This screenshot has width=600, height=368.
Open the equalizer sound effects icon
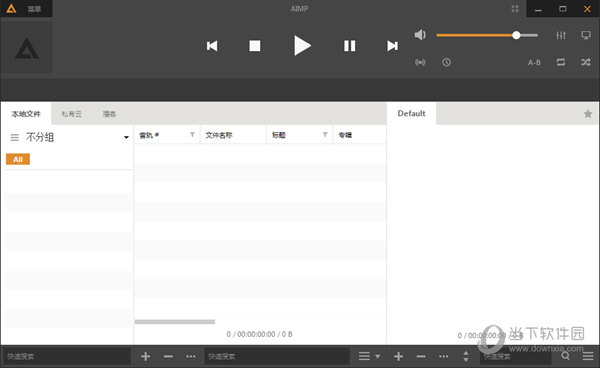561,35
